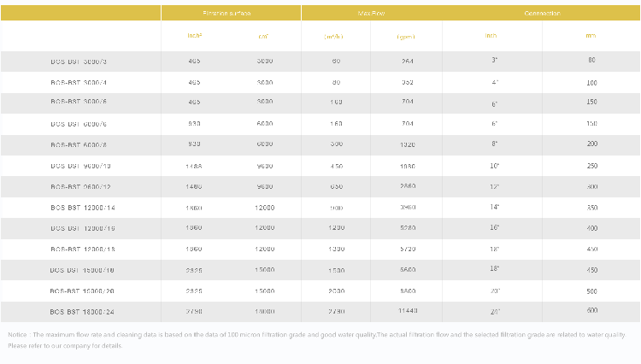The image size is (641, 364).
Task: Click the 1320 gpm flow value
Action: [x=407, y=144]
